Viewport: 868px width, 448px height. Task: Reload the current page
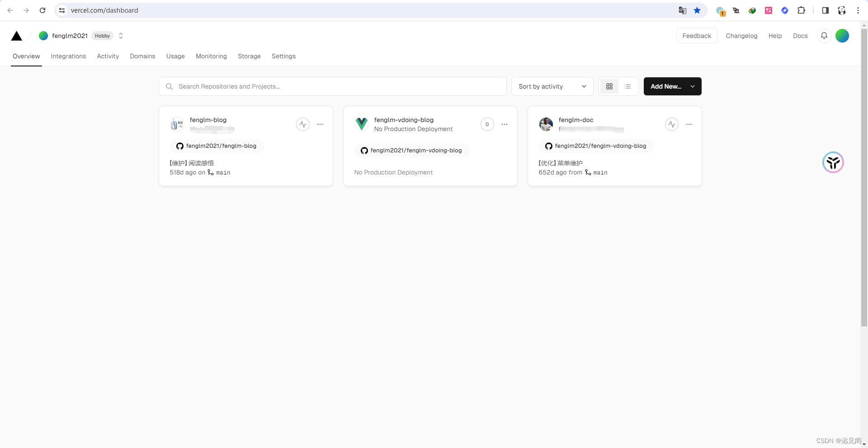(x=42, y=10)
